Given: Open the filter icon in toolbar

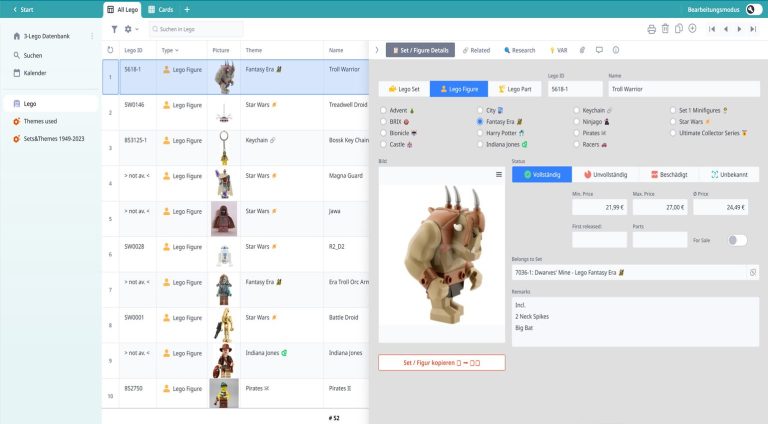Looking at the screenshot, I should click(114, 29).
